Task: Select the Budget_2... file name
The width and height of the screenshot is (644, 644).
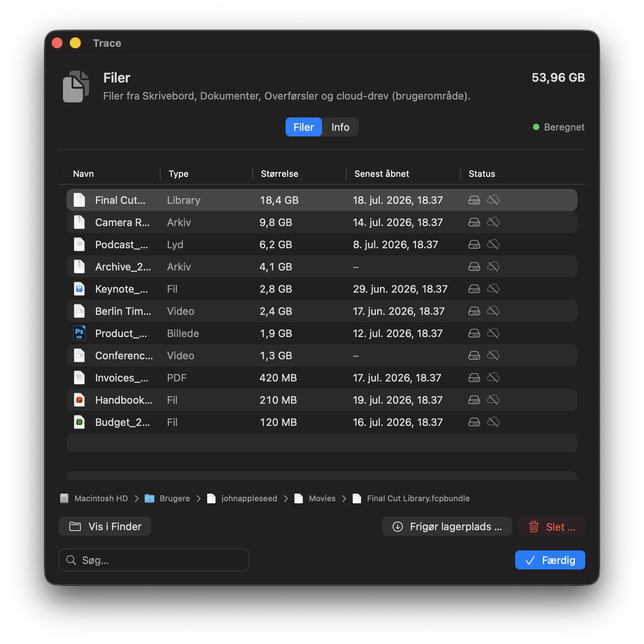Action: (x=123, y=422)
